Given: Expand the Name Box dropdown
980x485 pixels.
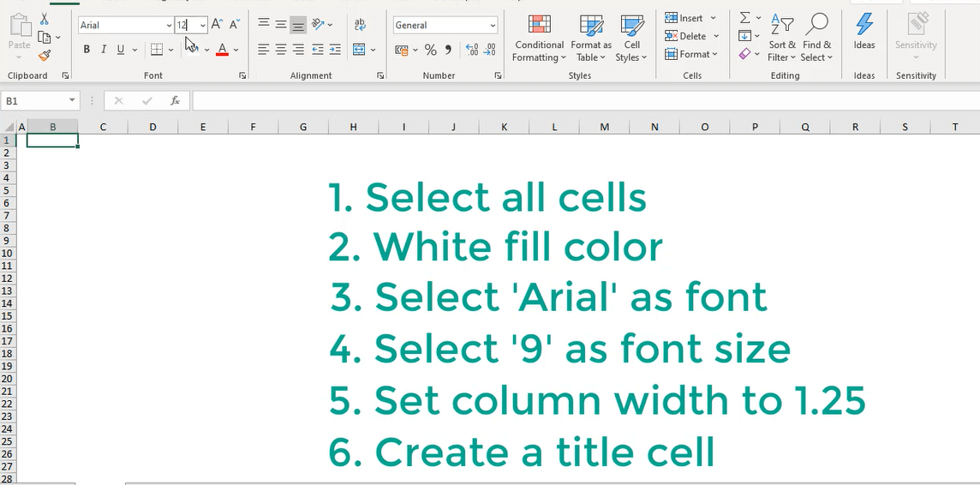Looking at the screenshot, I should coord(72,100).
